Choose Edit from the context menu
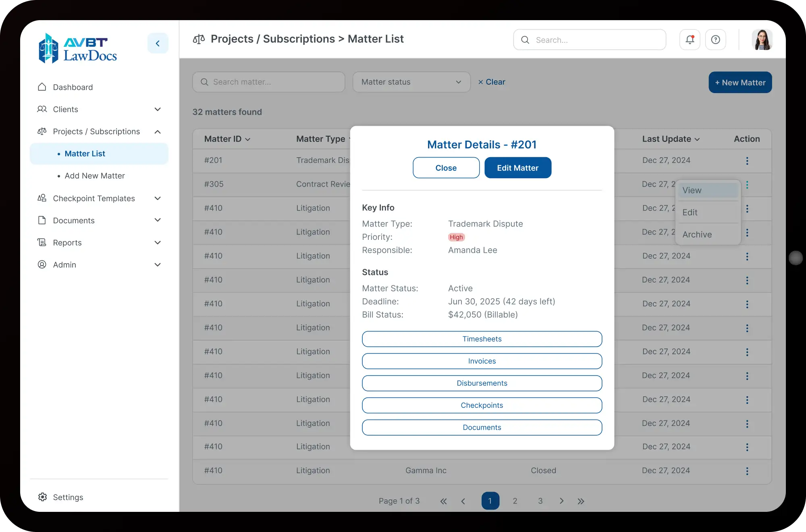This screenshot has width=806, height=532. [x=708, y=212]
